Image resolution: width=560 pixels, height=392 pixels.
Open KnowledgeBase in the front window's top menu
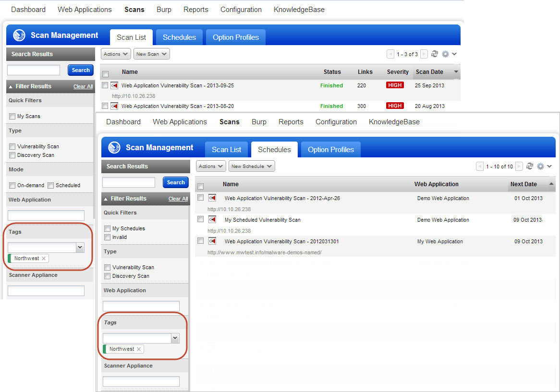(x=394, y=122)
